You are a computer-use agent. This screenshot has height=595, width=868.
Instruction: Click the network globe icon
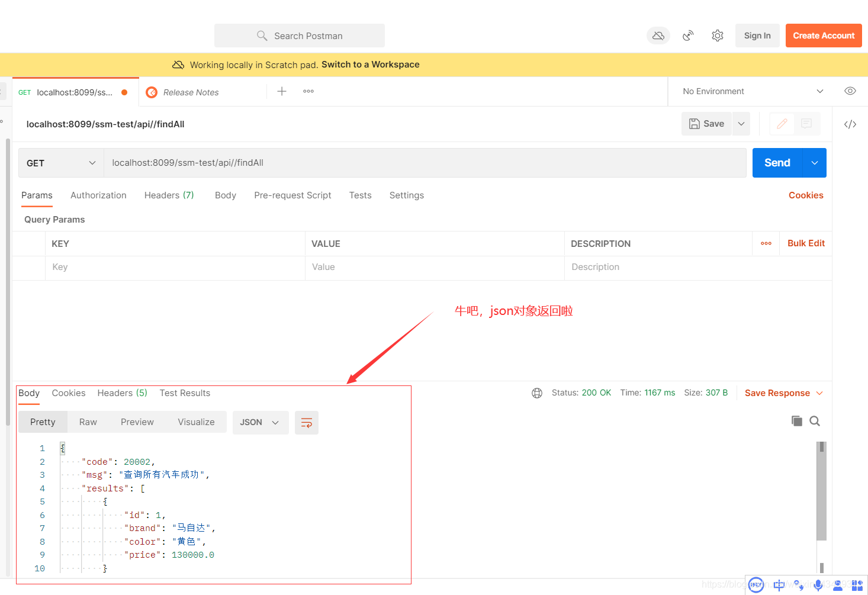537,393
